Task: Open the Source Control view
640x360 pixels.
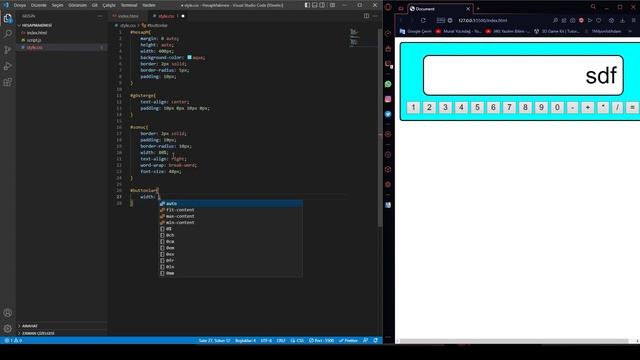Action: click(x=8, y=50)
